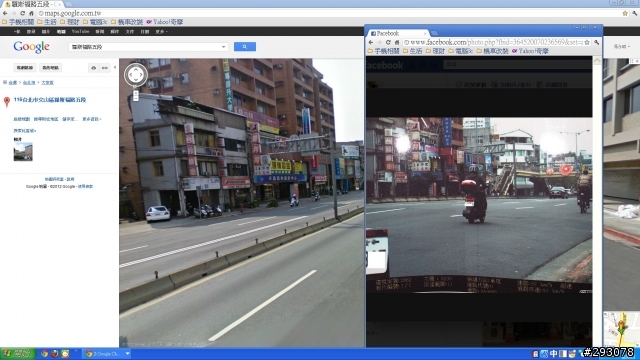Open the red location pin marker result
This screenshot has width=640, height=360.
pyautogui.click(x=7, y=102)
